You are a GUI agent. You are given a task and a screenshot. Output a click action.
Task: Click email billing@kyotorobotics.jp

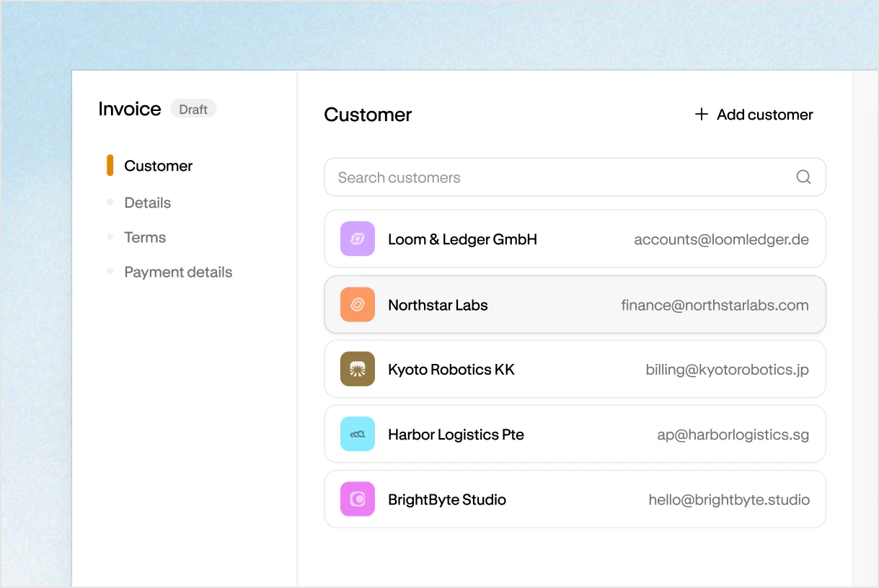(x=727, y=370)
